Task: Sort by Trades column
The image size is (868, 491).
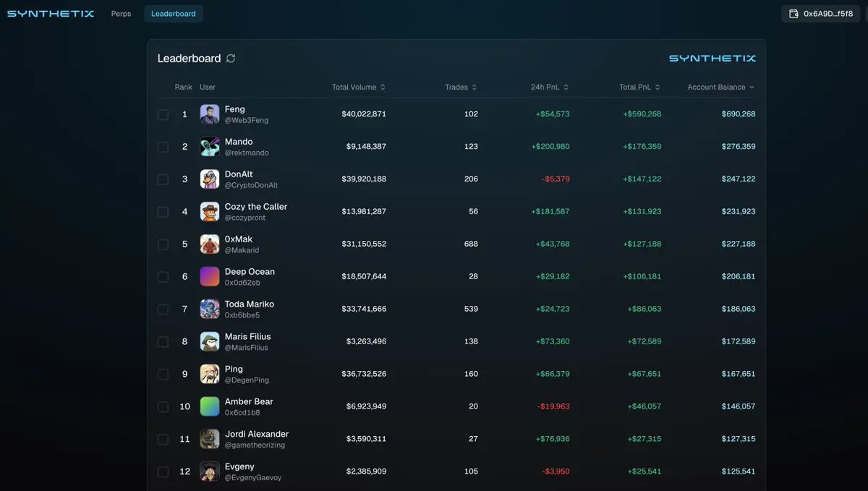Action: click(x=461, y=87)
